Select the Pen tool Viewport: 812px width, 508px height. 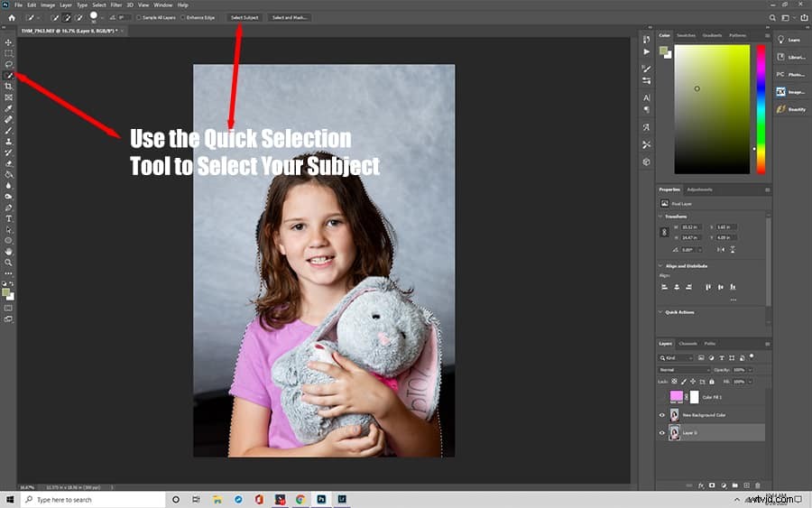[x=8, y=208]
